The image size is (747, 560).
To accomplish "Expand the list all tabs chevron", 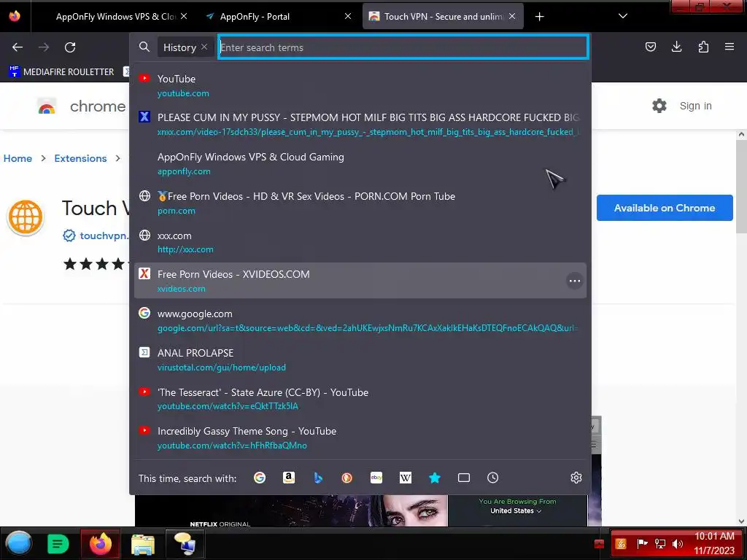I will click(623, 16).
